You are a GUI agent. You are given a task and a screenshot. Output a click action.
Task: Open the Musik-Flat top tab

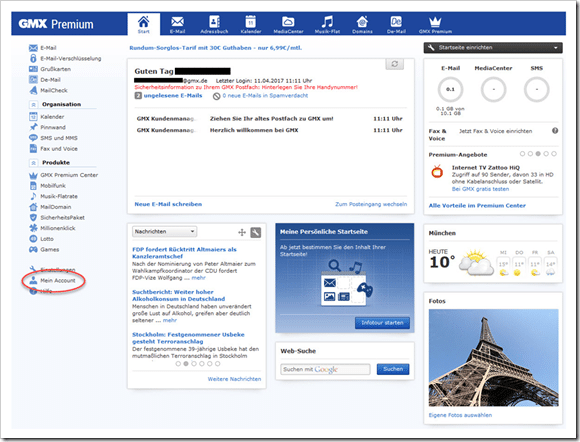(327, 25)
